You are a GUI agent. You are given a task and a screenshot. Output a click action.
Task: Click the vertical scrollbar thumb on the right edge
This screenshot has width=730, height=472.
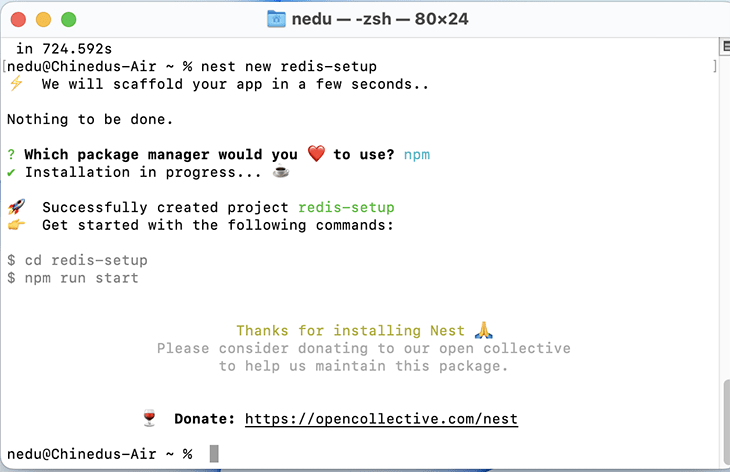(x=726, y=422)
